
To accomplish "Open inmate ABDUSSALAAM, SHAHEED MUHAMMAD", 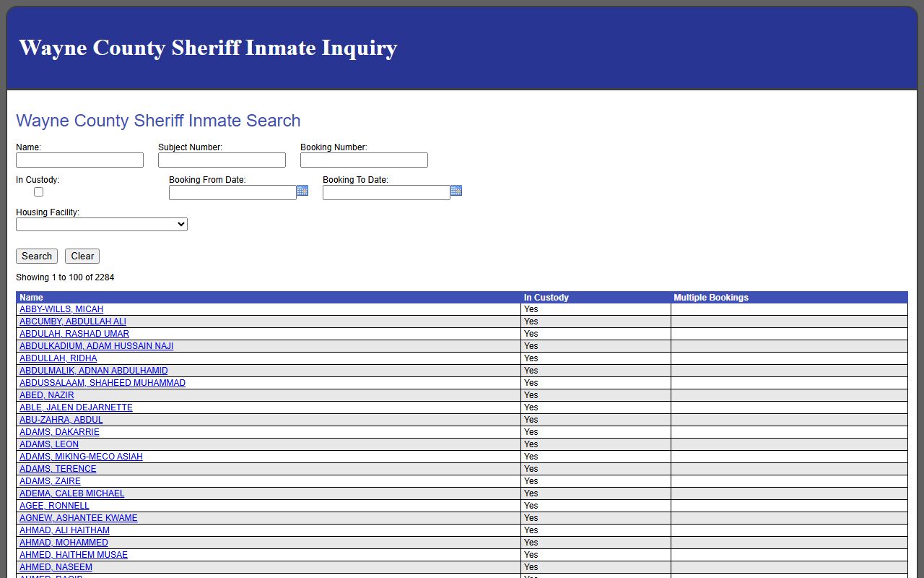I will [103, 383].
